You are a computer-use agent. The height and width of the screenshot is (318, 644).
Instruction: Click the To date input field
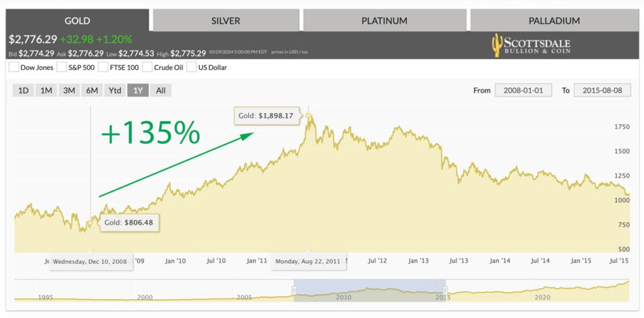(x=602, y=90)
